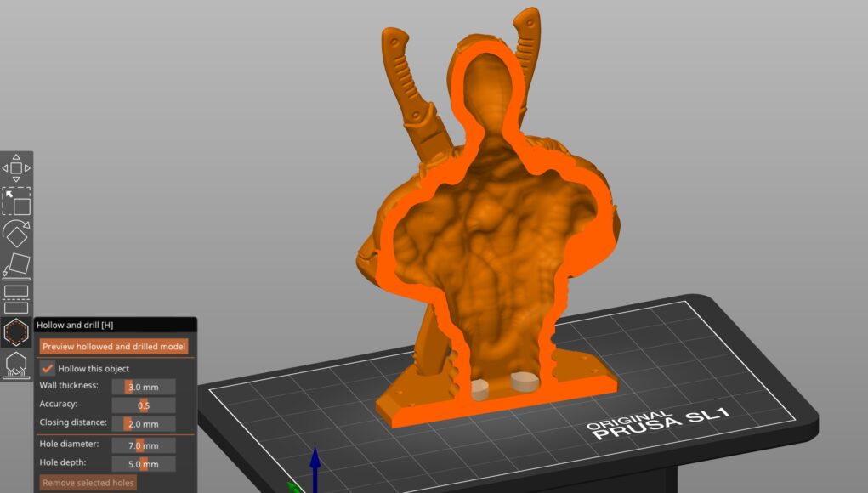Select the Scale tool icon

tap(16, 201)
